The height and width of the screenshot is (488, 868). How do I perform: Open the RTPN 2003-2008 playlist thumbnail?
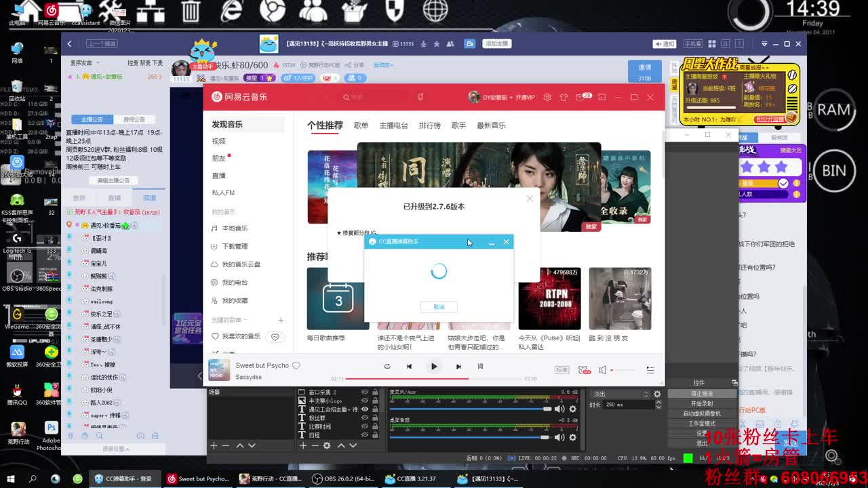(549, 298)
